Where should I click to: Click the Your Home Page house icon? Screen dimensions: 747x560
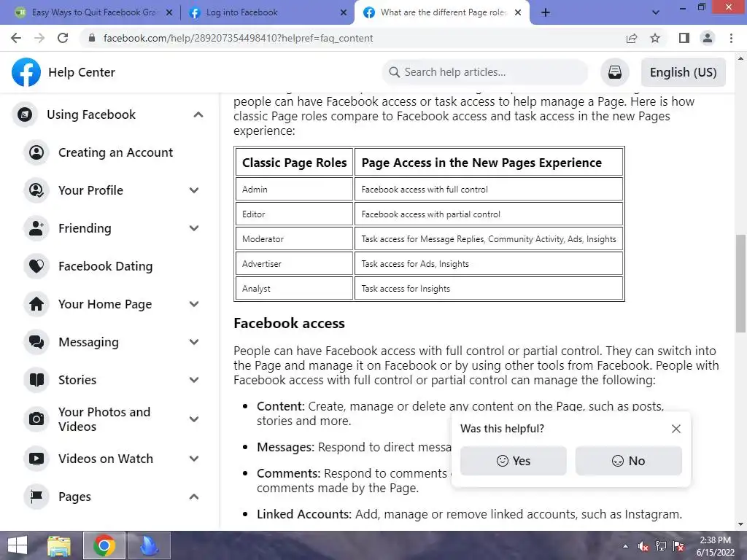[x=36, y=304]
